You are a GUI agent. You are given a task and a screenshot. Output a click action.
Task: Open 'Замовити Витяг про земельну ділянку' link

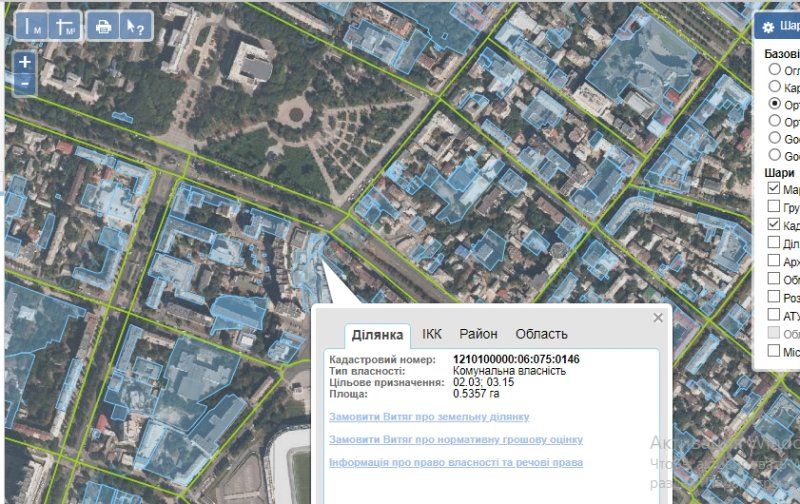click(x=428, y=417)
